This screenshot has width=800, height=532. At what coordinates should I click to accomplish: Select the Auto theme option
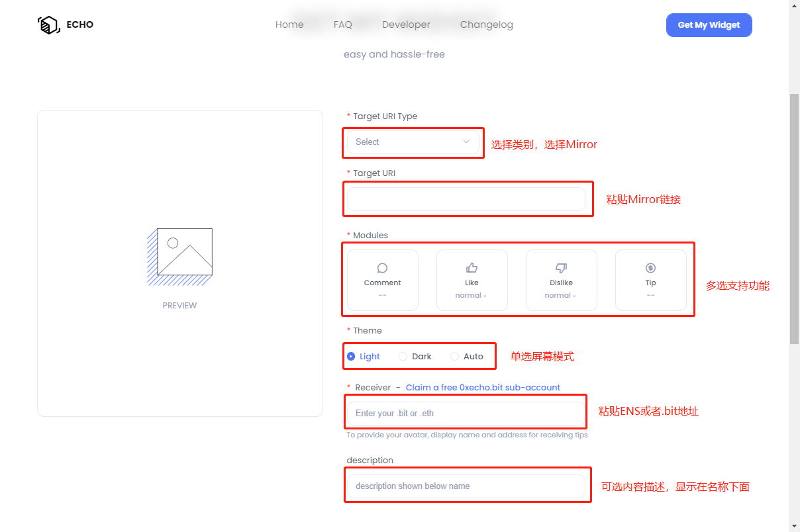click(455, 356)
